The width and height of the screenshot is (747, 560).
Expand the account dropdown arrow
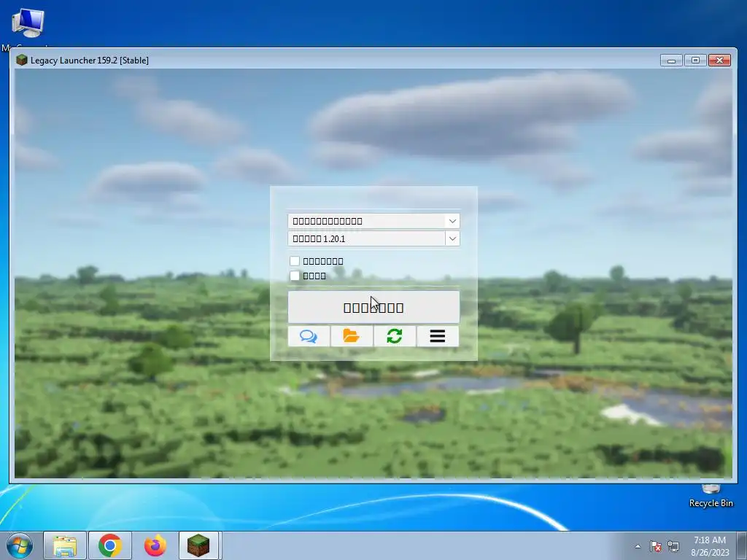(452, 221)
